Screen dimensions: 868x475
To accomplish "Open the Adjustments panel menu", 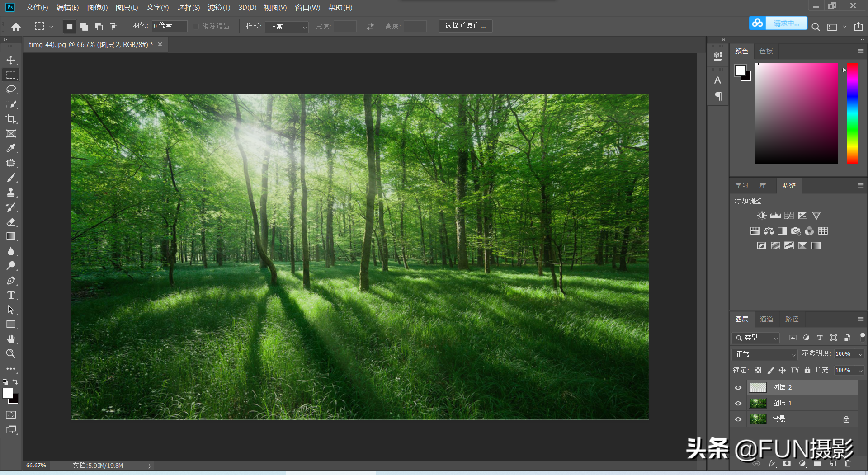I will click(x=861, y=185).
